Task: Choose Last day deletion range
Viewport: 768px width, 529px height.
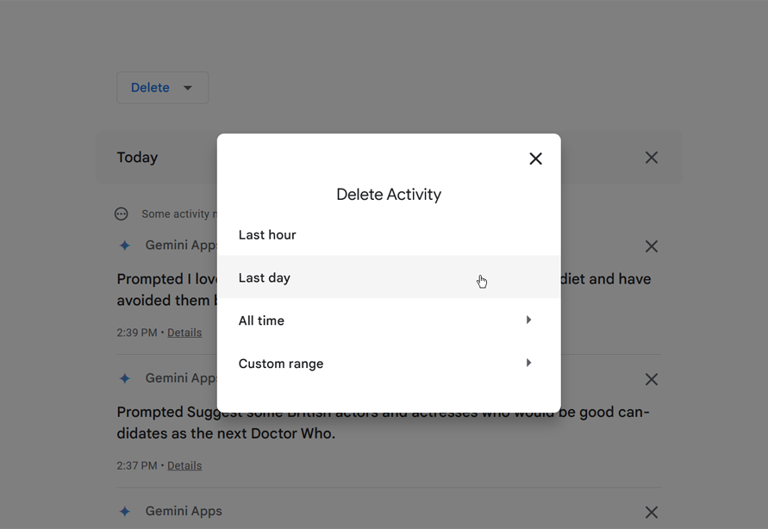Action: coord(264,278)
